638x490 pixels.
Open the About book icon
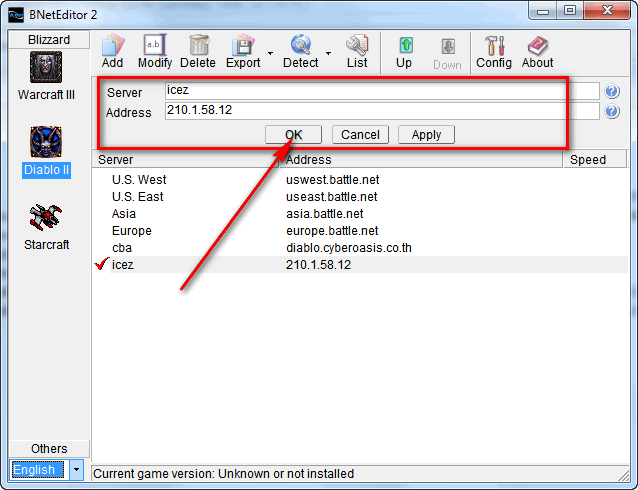point(538,46)
